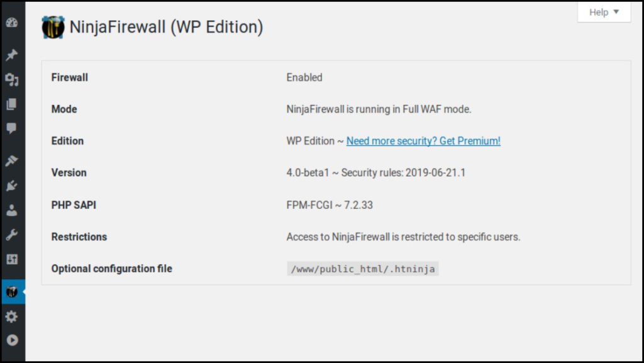Open Users via the person icon
The image size is (644, 363).
coord(11,211)
